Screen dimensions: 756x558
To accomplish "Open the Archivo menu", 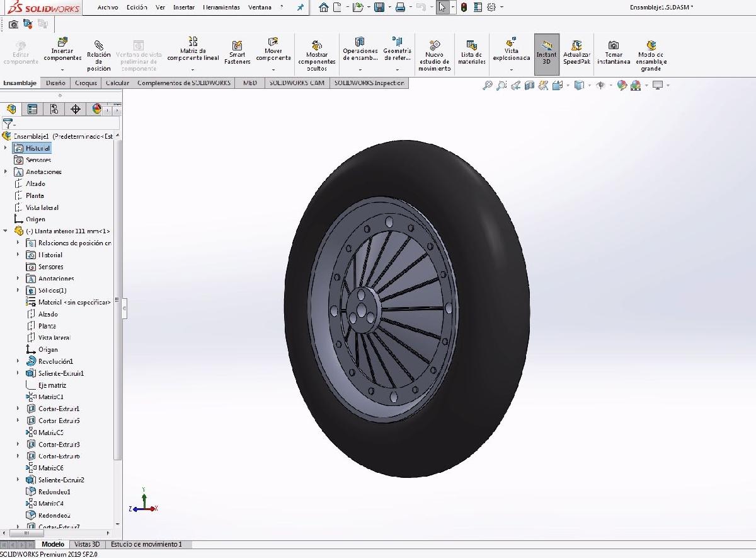I will click(x=108, y=8).
